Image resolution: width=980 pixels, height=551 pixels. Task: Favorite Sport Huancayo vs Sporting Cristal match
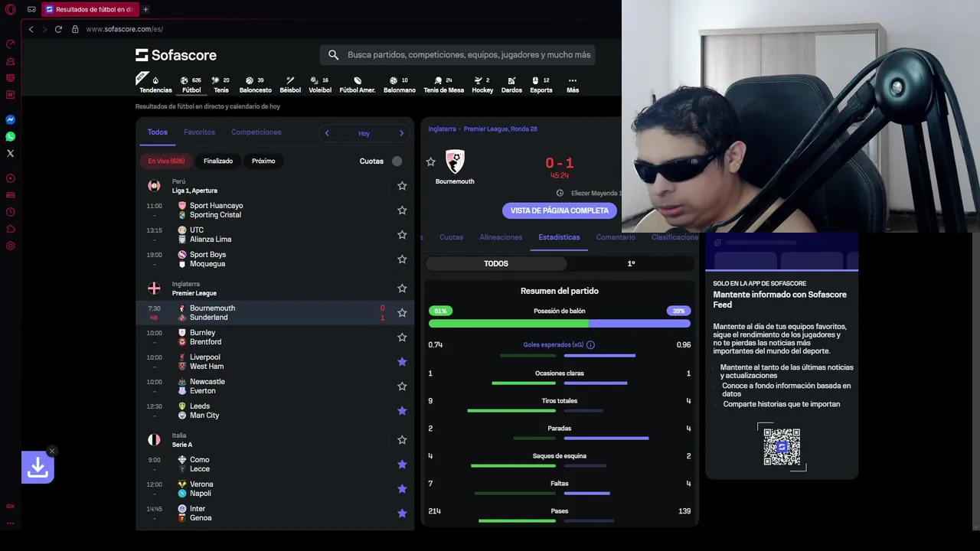pos(402,210)
